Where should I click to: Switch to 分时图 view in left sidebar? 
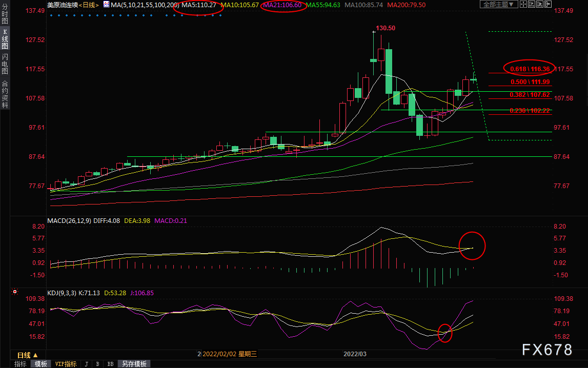(x=5, y=14)
